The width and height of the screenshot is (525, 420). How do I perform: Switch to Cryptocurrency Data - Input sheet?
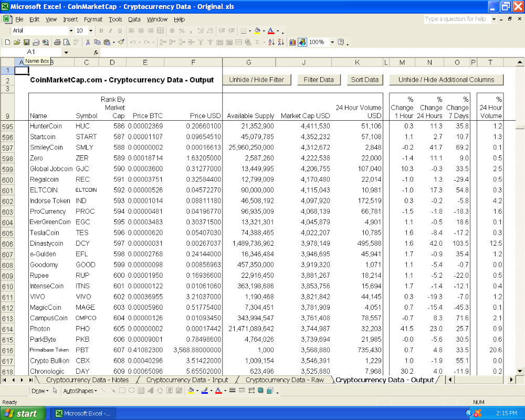coord(187,380)
